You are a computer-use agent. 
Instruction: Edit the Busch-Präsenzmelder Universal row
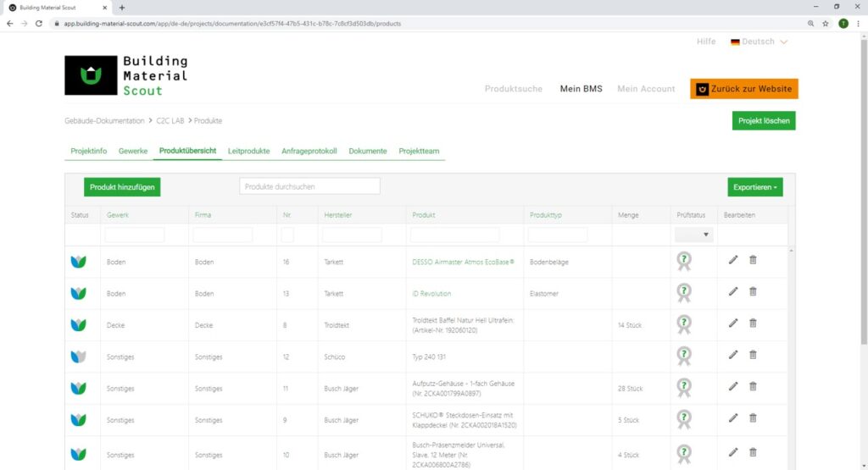(733, 452)
